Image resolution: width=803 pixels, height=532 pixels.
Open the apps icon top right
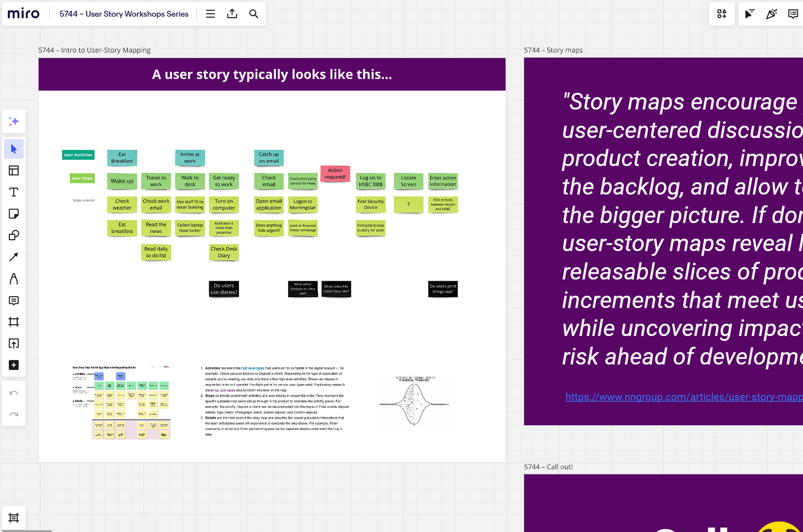pos(722,14)
